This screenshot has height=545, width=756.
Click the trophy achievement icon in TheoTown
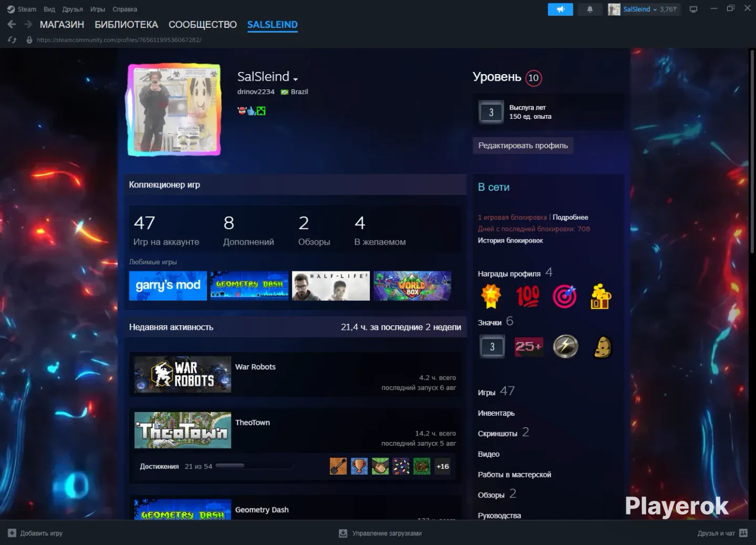coord(359,466)
